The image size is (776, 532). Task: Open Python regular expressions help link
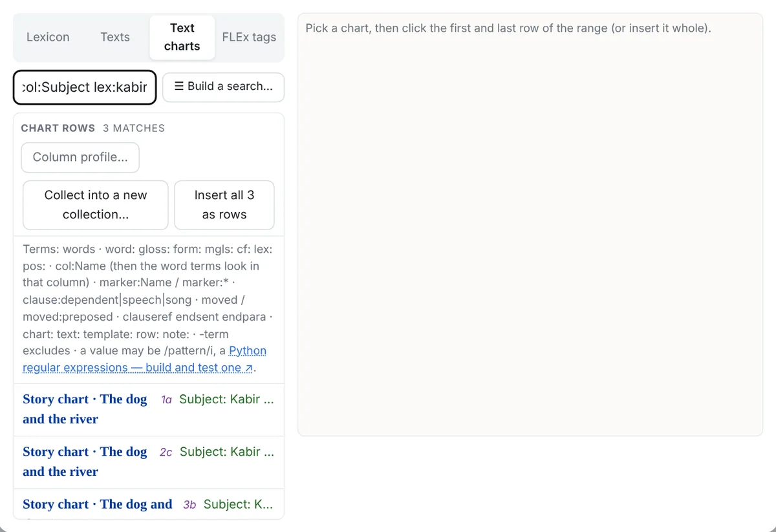coord(145,359)
